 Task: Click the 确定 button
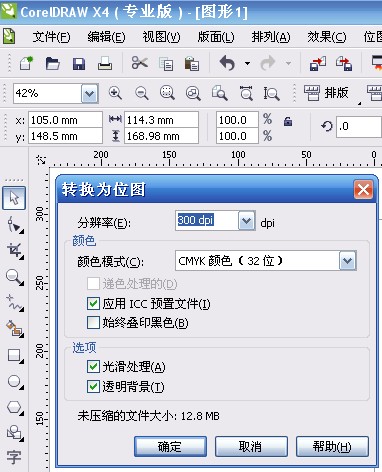pyautogui.click(x=170, y=446)
